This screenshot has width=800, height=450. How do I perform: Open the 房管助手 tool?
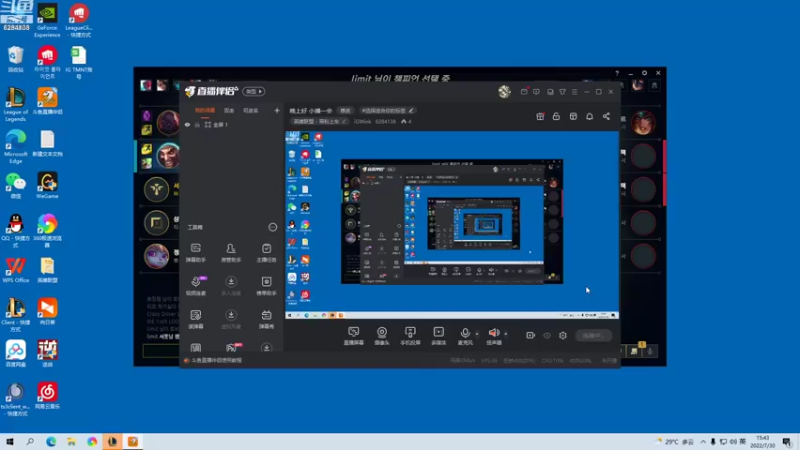pos(231,252)
